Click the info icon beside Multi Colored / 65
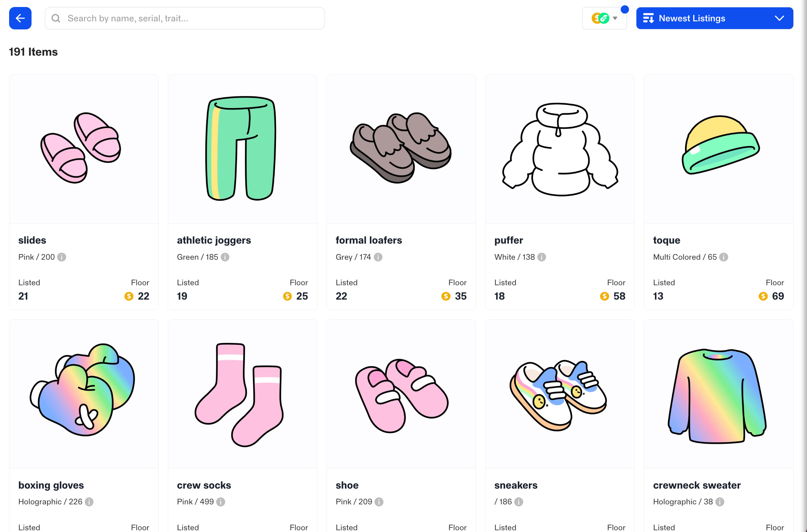Image resolution: width=807 pixels, height=532 pixels. 723,257
